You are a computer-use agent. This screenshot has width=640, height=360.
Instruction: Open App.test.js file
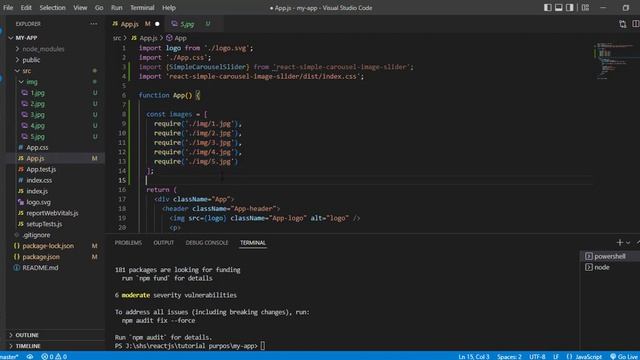41,169
